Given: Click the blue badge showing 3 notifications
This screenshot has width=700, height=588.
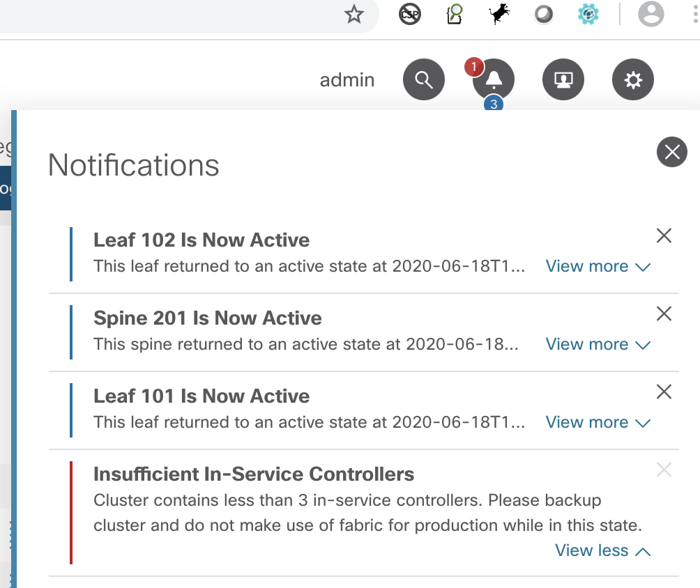Looking at the screenshot, I should pyautogui.click(x=494, y=104).
